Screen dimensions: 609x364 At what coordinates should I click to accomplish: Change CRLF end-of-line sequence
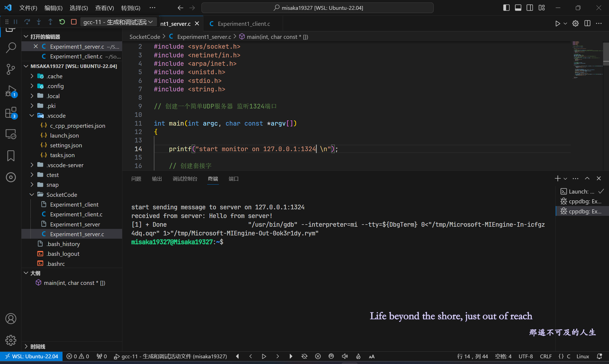(546, 356)
